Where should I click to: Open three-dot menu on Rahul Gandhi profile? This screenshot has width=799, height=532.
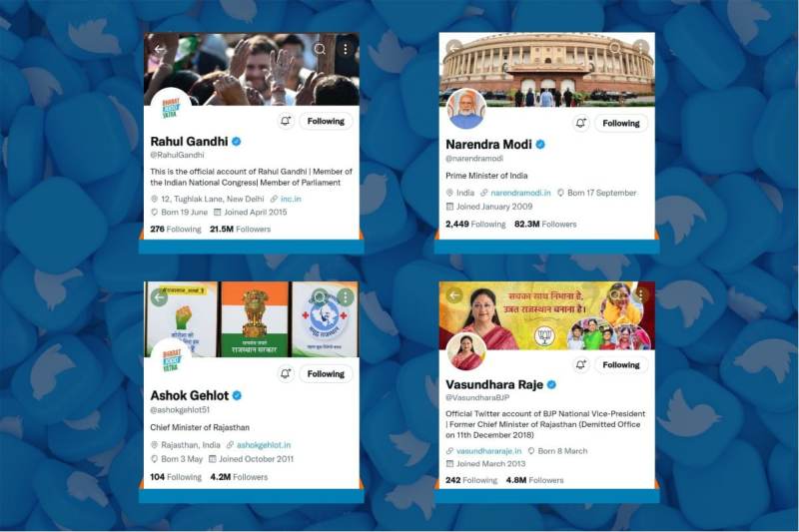click(346, 49)
